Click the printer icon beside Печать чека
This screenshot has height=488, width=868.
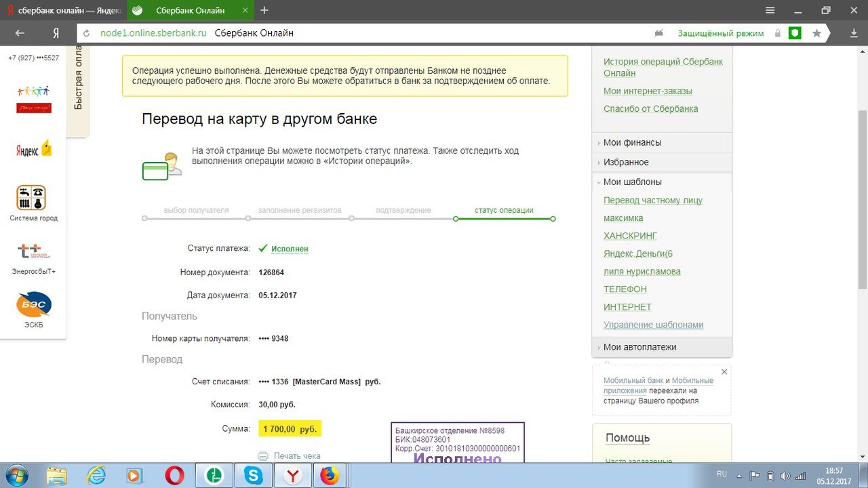[263, 456]
